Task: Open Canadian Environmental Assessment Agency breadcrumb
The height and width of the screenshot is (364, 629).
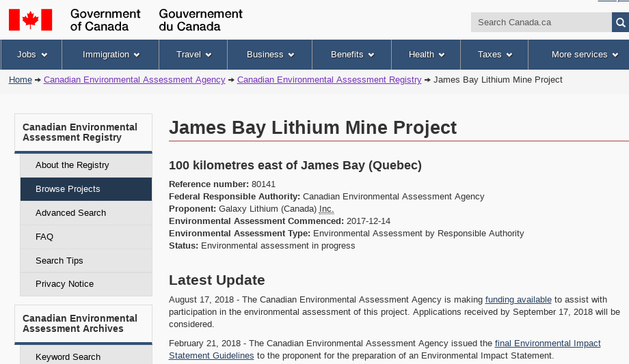Action: [135, 80]
